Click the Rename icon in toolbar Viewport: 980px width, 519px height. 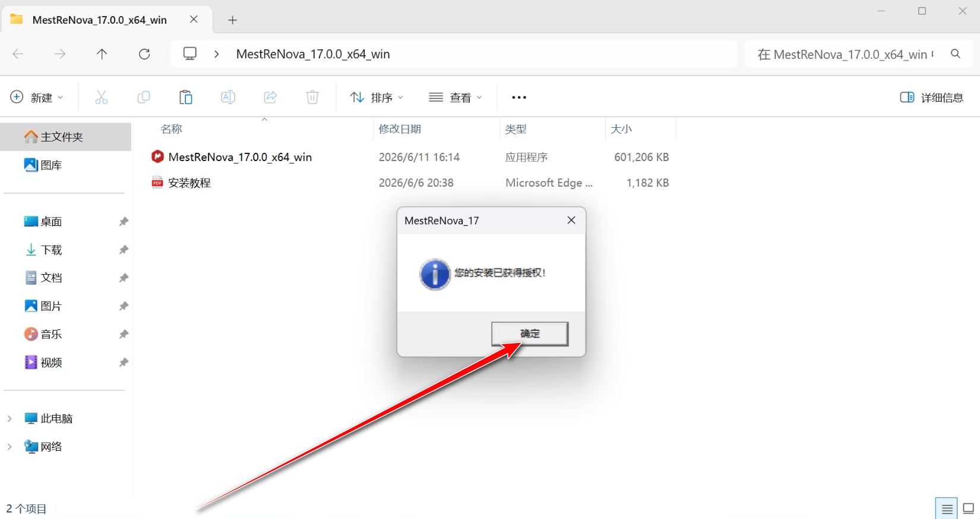click(228, 97)
